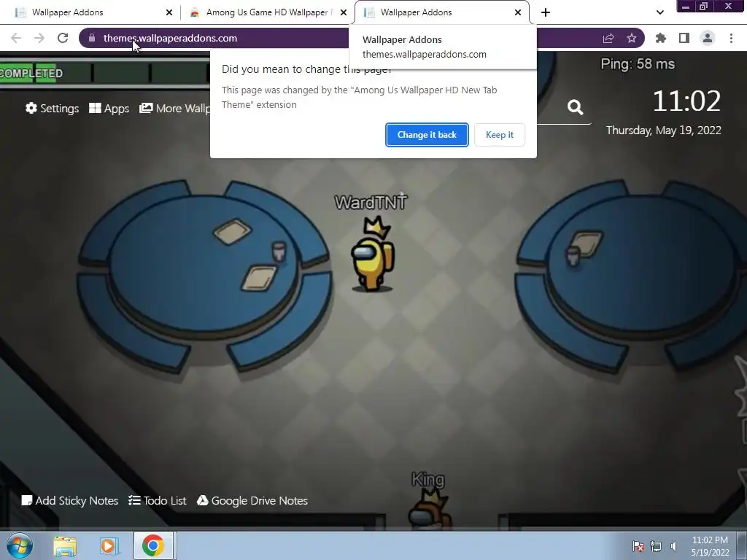The height and width of the screenshot is (560, 747).
Task: Switch to first Wallpaper Addons tab
Action: tap(90, 12)
